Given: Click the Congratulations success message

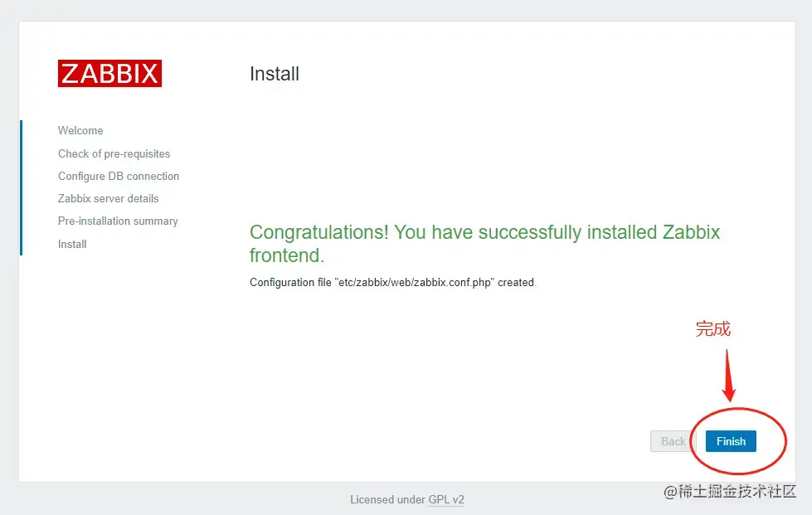Looking at the screenshot, I should 484,244.
